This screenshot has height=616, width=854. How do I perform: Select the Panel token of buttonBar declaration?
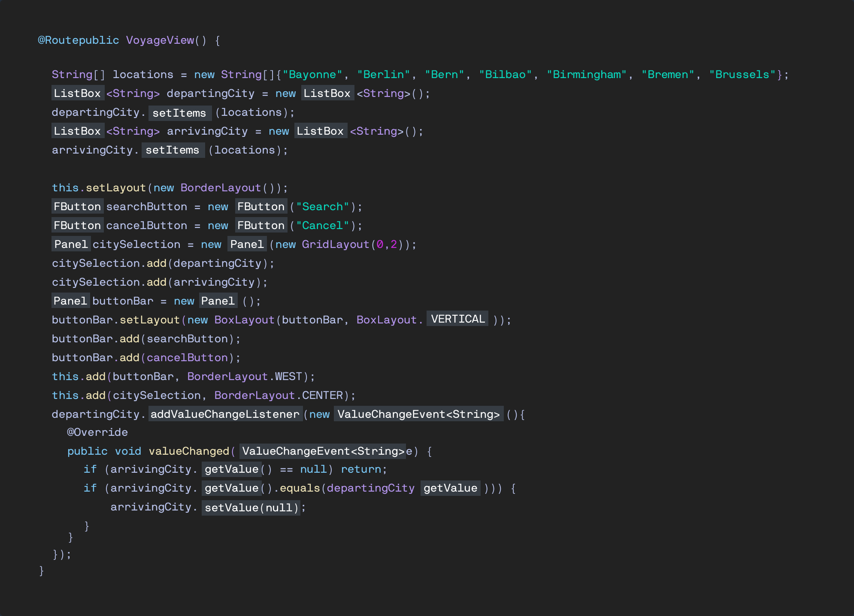click(71, 301)
